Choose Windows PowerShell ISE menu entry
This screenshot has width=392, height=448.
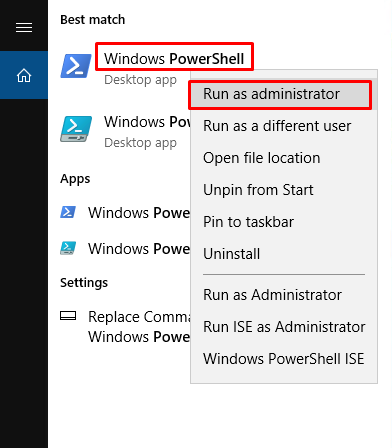pyautogui.click(x=284, y=359)
